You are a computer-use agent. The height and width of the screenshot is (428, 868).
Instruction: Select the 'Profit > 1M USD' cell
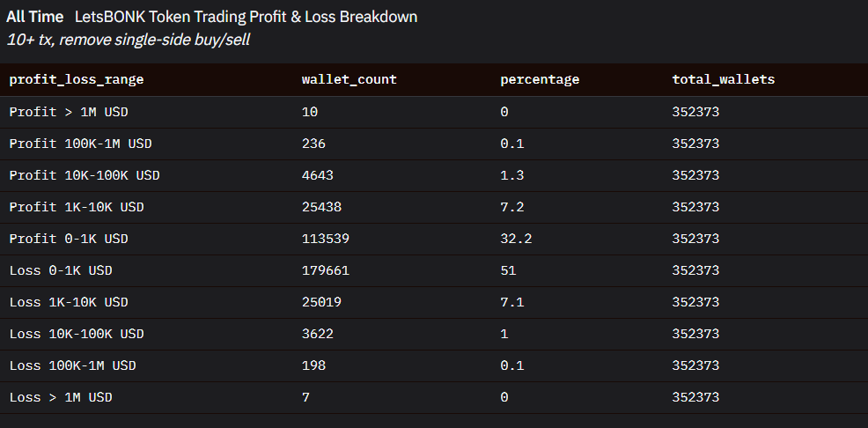69,112
